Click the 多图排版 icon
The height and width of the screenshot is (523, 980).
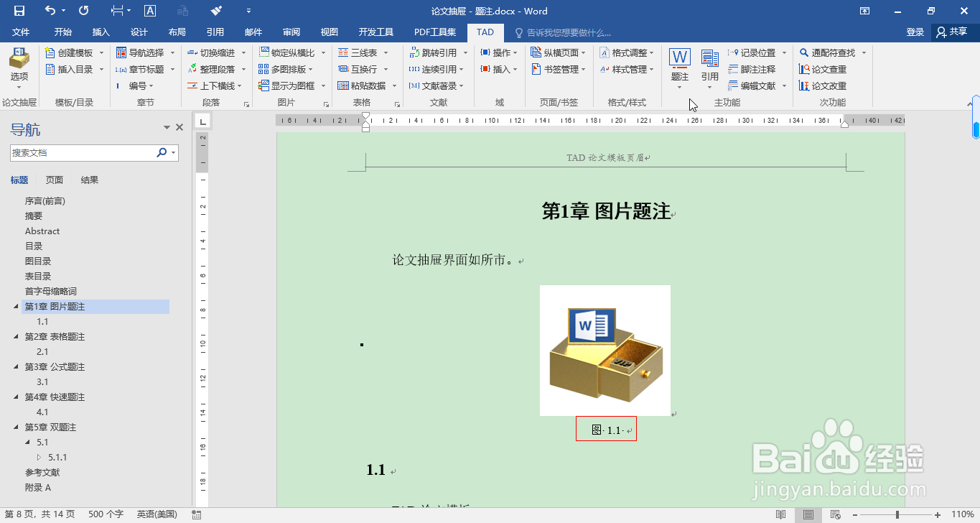263,70
